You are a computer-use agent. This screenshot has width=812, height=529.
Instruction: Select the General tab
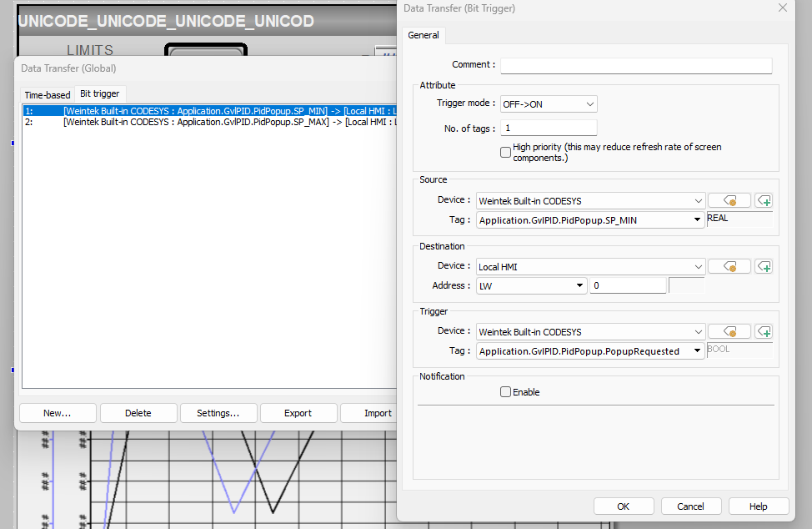(423, 35)
